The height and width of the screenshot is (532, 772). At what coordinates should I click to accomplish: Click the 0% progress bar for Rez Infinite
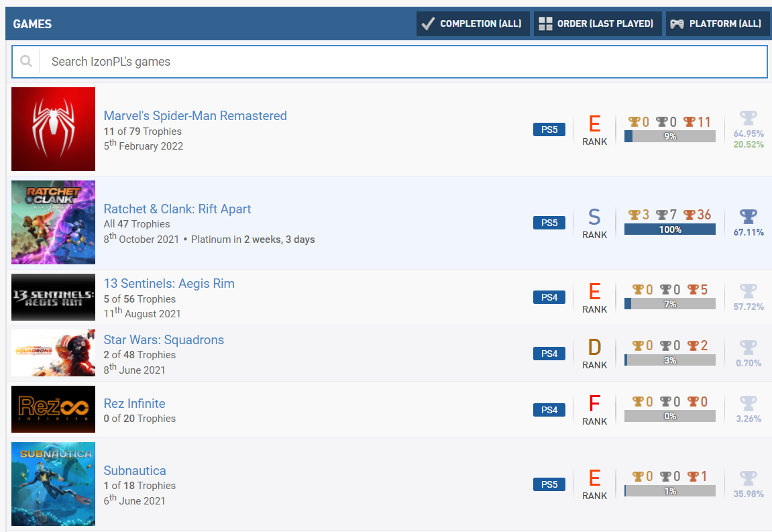point(669,416)
